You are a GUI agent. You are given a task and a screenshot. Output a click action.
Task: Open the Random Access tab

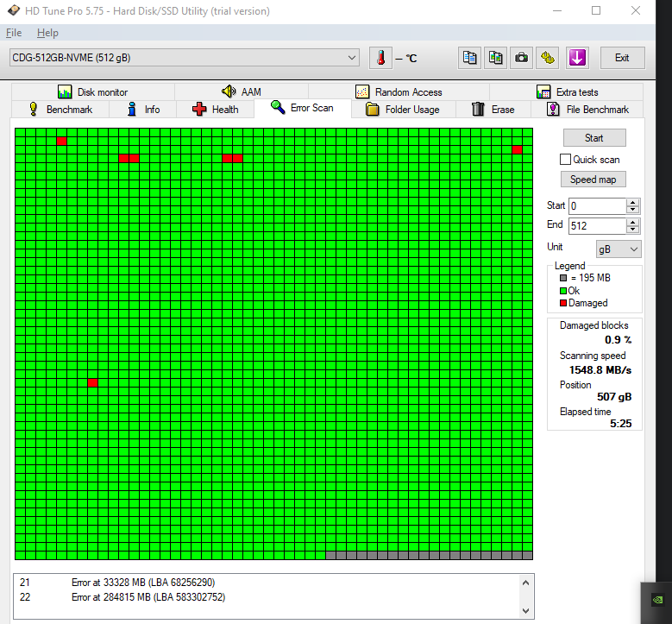(x=399, y=91)
